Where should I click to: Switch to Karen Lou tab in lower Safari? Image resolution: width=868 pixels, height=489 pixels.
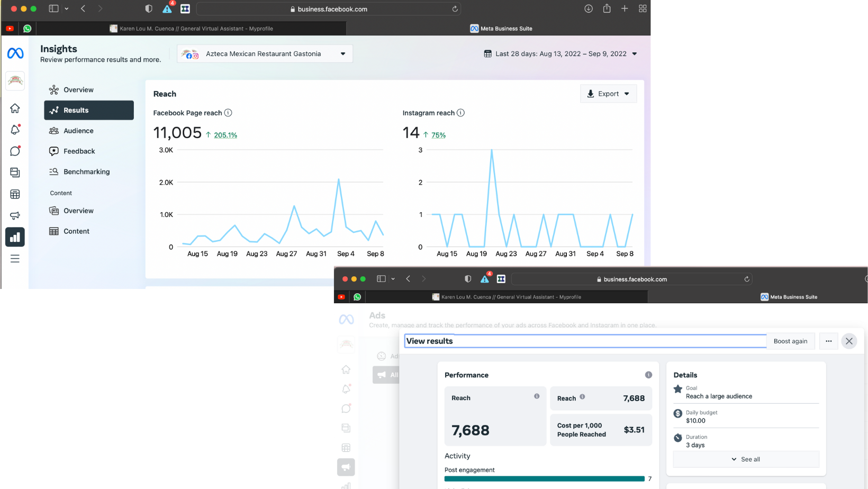click(507, 297)
